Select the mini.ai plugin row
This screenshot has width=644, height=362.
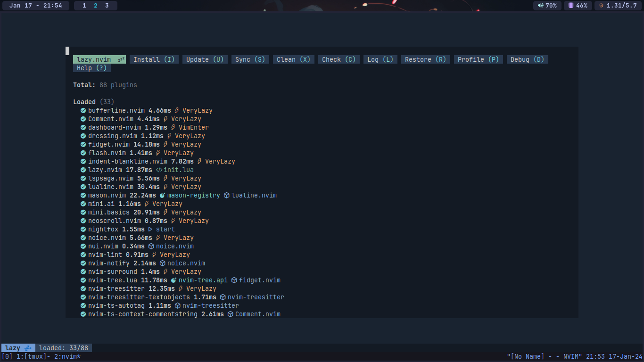click(x=132, y=204)
